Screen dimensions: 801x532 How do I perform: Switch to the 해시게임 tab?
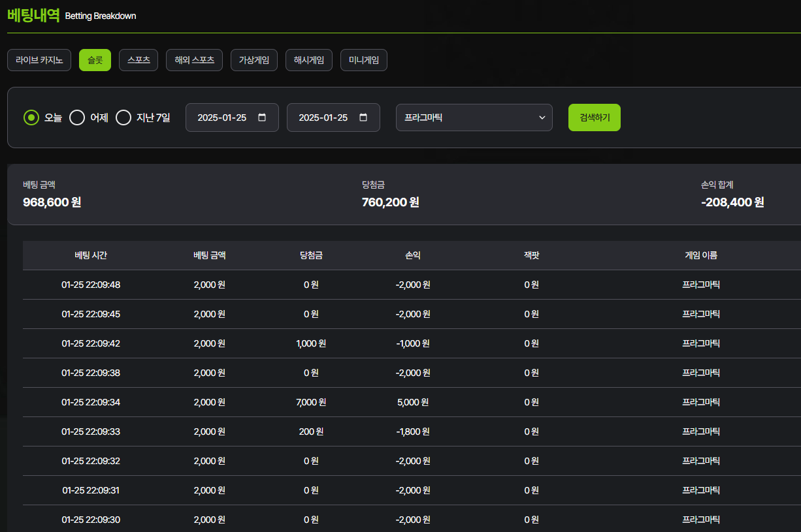tap(309, 60)
